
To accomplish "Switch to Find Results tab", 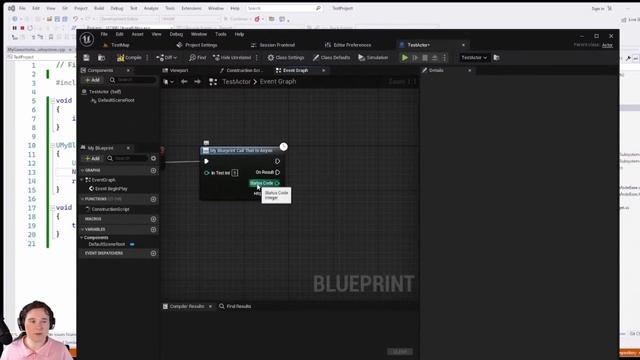I will pos(235,307).
